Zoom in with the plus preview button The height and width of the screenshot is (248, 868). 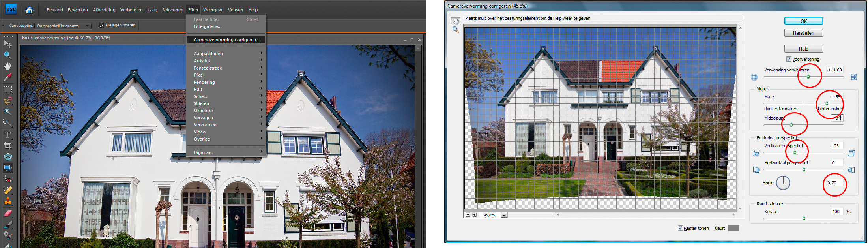pos(474,215)
